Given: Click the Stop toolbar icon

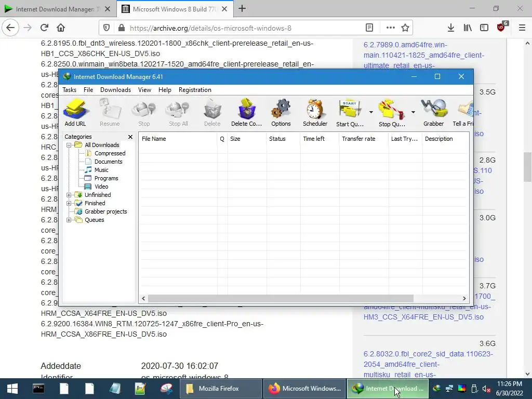Looking at the screenshot, I should [144, 113].
